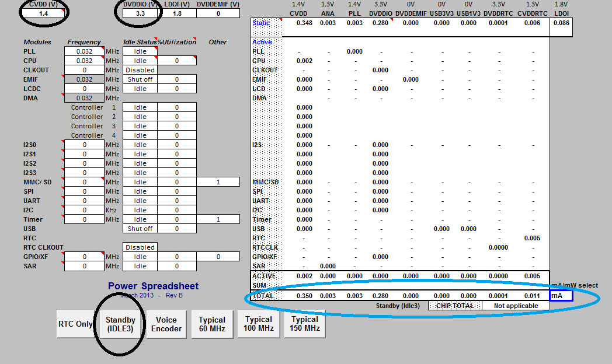612x364 pixels.
Task: Select the CPU frequency cell 0.032
Action: (84, 61)
